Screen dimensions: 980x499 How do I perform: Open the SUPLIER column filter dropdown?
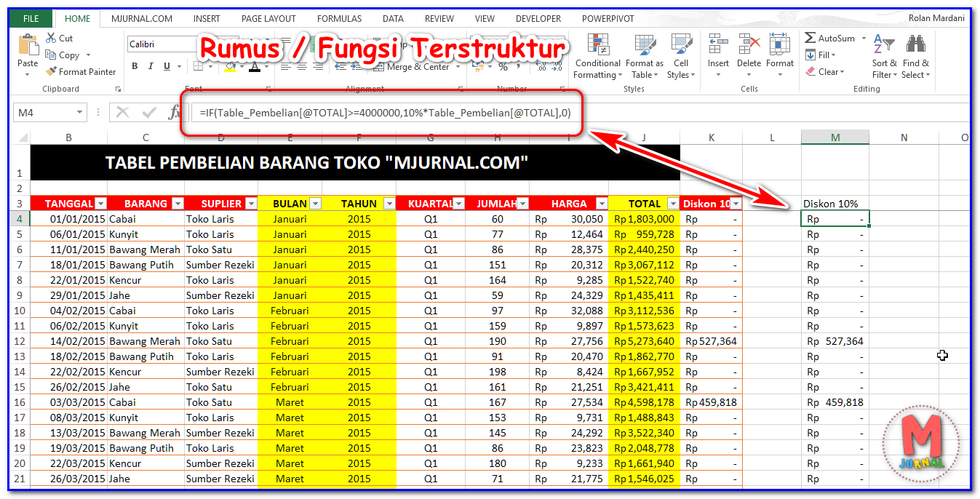coord(252,204)
